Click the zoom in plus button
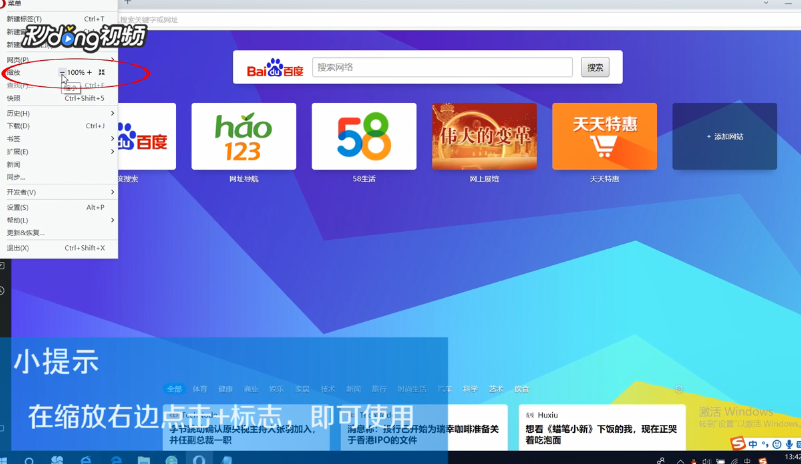The height and width of the screenshot is (464, 801). point(89,73)
